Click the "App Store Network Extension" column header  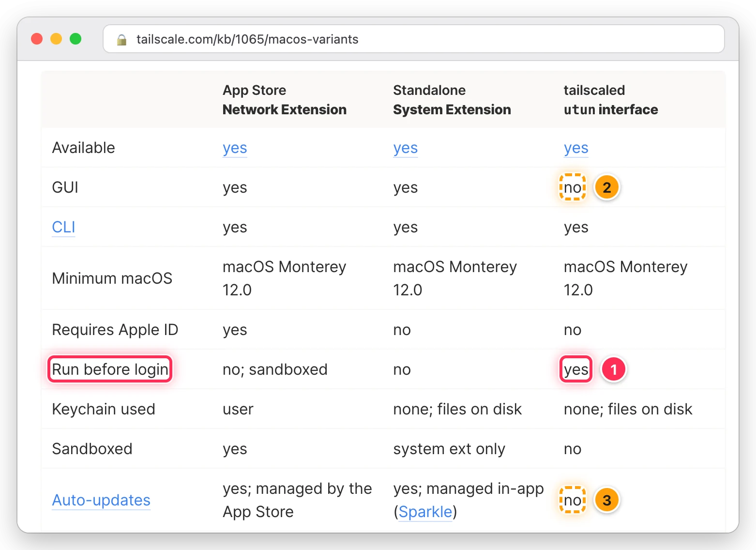(285, 100)
